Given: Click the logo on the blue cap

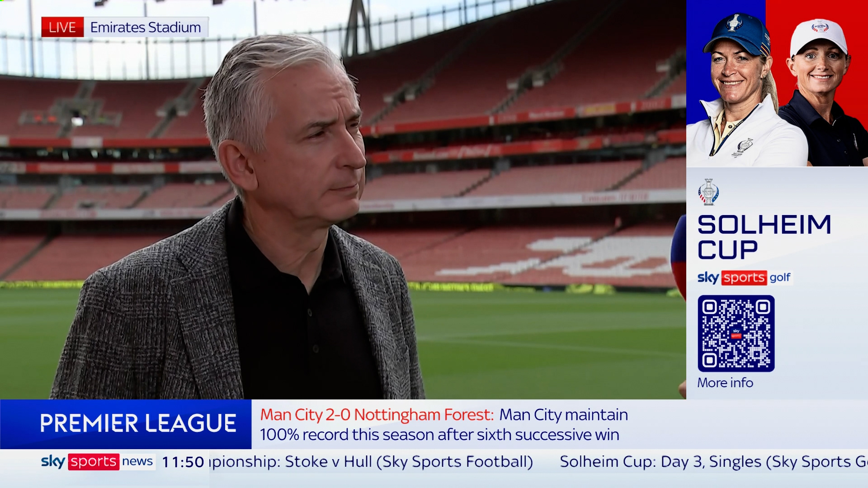Looking at the screenshot, I should pos(734,23).
